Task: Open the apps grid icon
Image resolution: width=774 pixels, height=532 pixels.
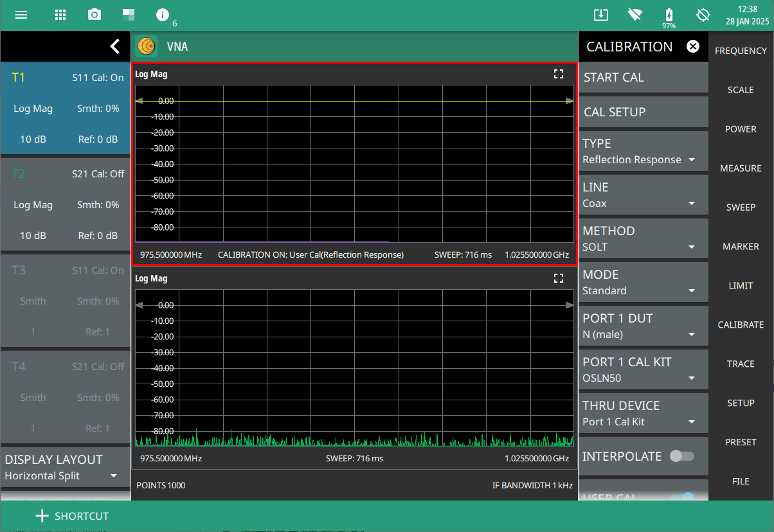Action: click(x=60, y=15)
